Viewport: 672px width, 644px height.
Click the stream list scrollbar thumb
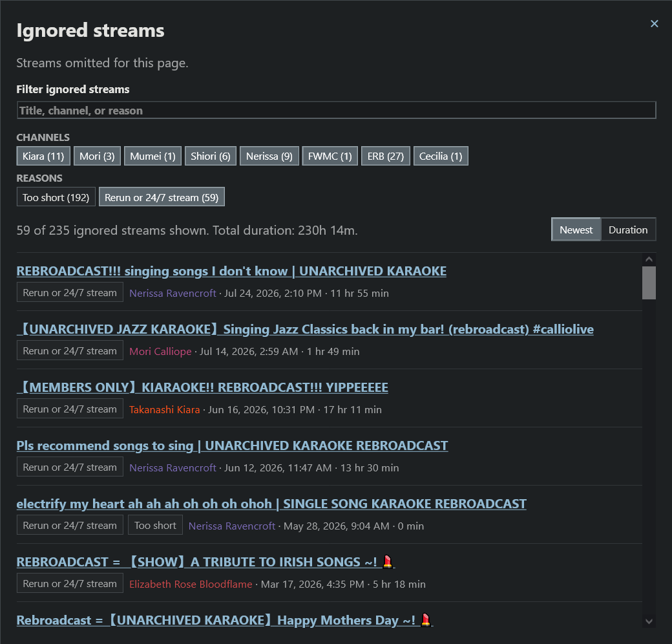click(x=649, y=283)
